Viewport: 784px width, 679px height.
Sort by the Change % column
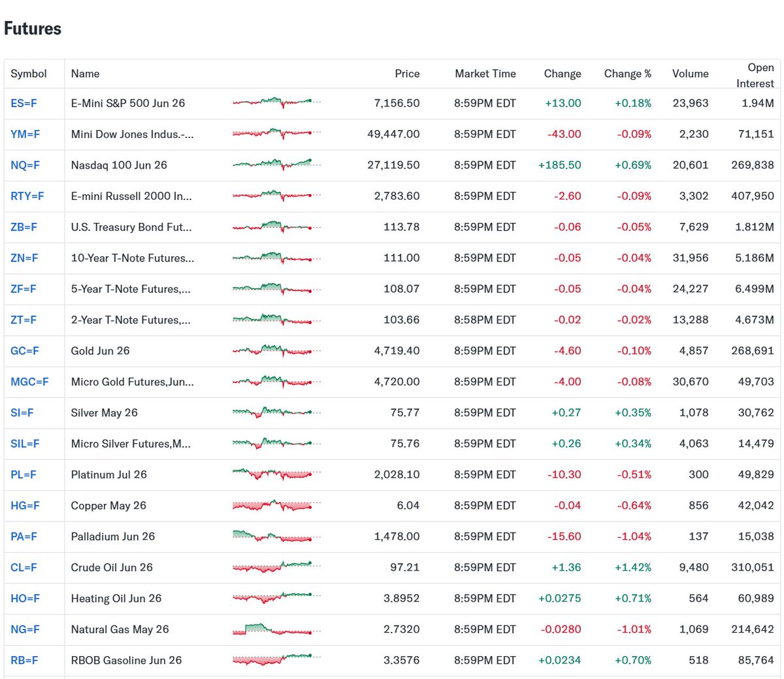pos(627,73)
